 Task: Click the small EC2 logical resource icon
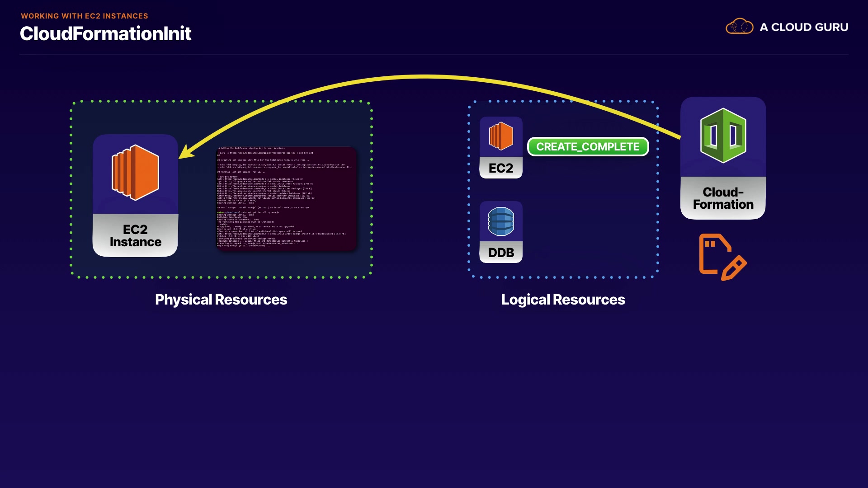[501, 136]
